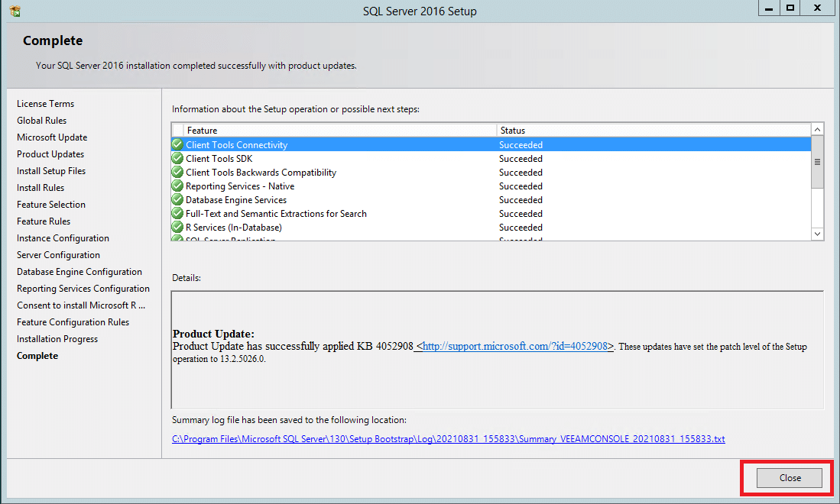The width and height of the screenshot is (840, 504).
Task: Click the Feature Selection step
Action: click(x=51, y=205)
